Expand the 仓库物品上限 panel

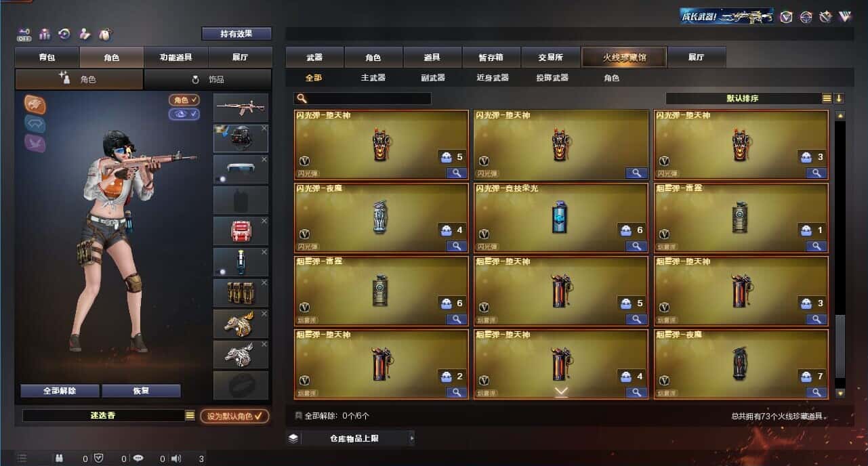[x=350, y=438]
